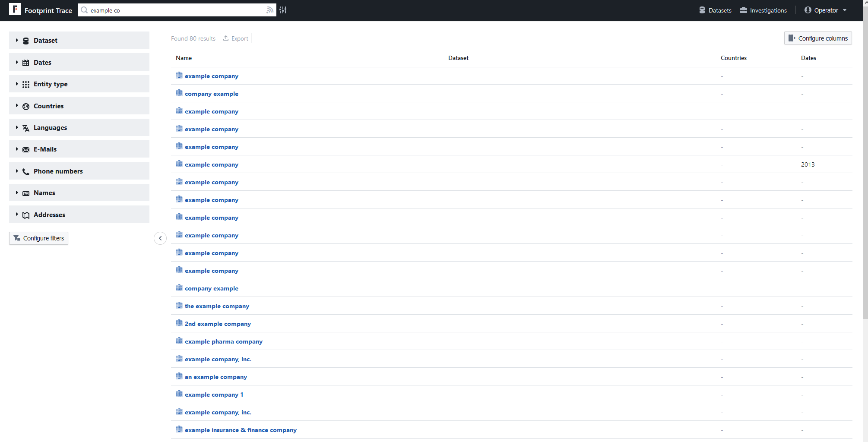Collapse the filter sidebar with arrow toggle

pyautogui.click(x=160, y=238)
